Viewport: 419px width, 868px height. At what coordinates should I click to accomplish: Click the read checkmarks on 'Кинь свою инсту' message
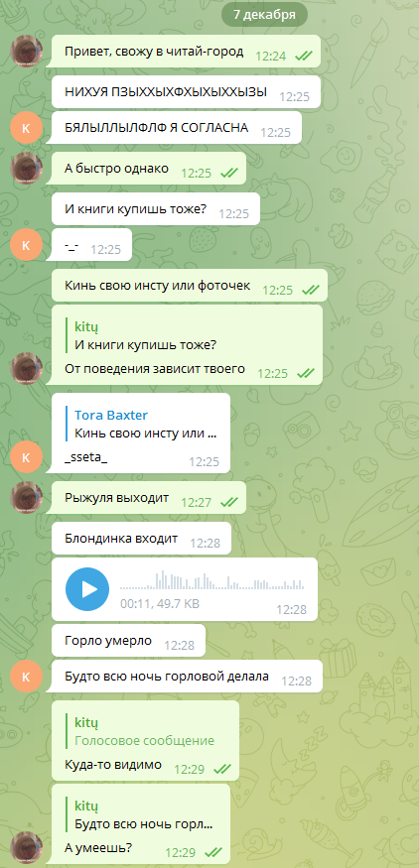point(311,290)
